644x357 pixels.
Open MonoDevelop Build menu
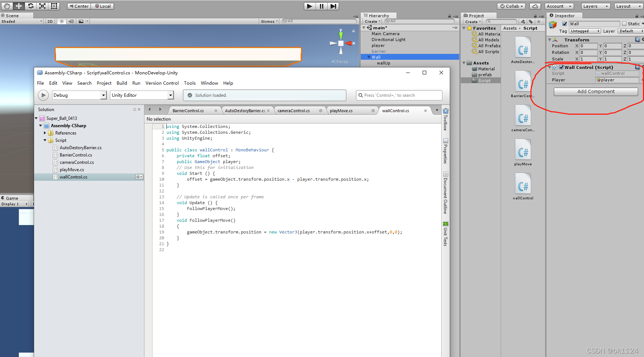[x=122, y=83]
